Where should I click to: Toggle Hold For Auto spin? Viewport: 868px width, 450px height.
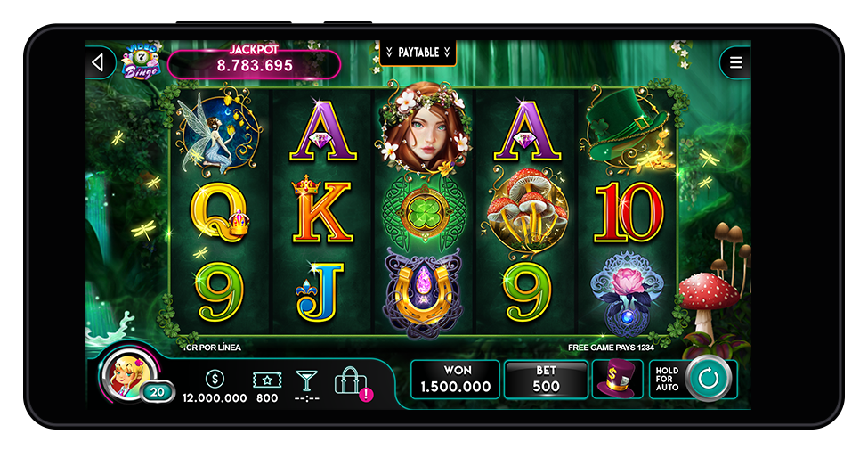tap(667, 379)
